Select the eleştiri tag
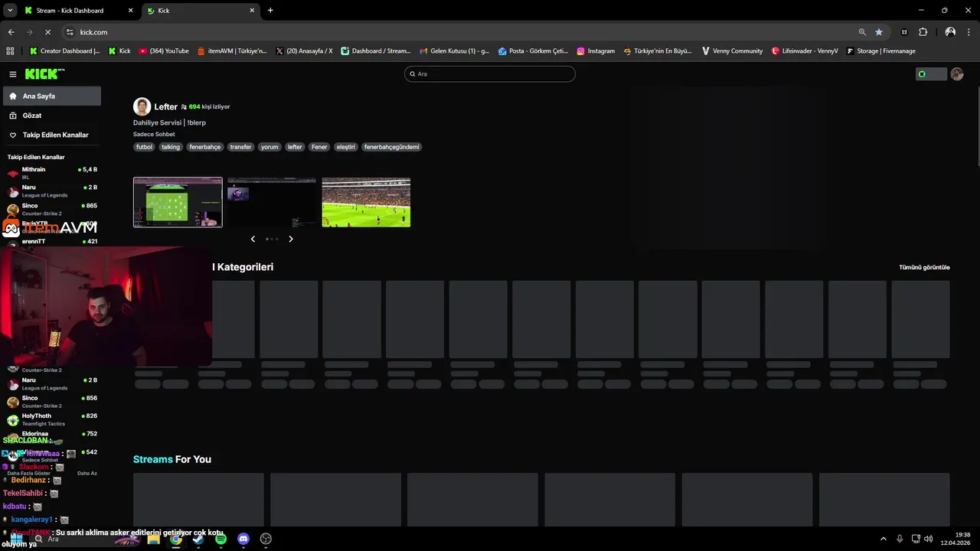The image size is (980, 551). [346, 147]
